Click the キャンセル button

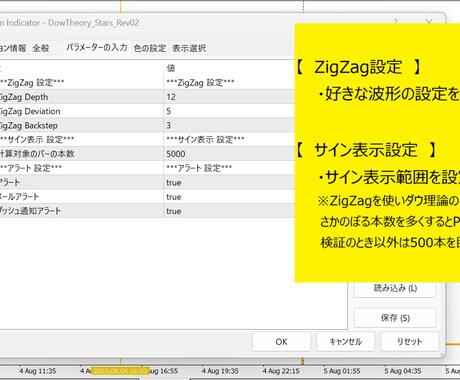(345, 341)
